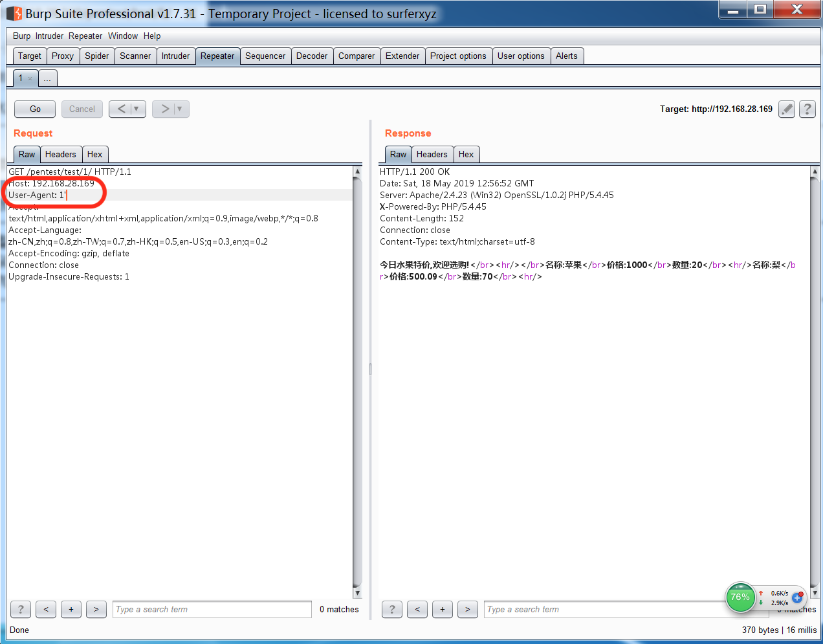Click plus button below Response panel

pos(443,609)
